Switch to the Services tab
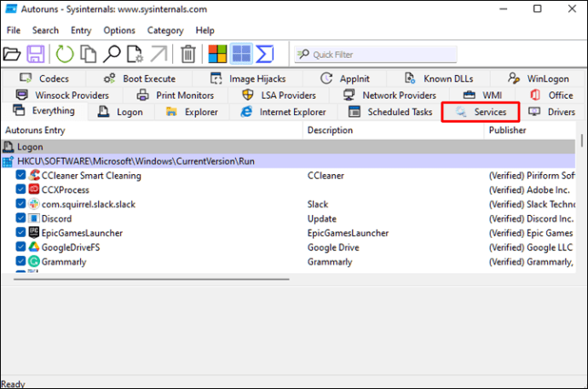 pos(481,112)
